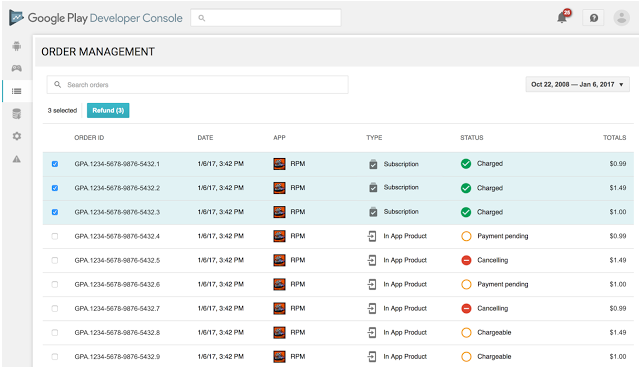
Task: Open All applications Android icon in sidebar
Action: pyautogui.click(x=17, y=46)
